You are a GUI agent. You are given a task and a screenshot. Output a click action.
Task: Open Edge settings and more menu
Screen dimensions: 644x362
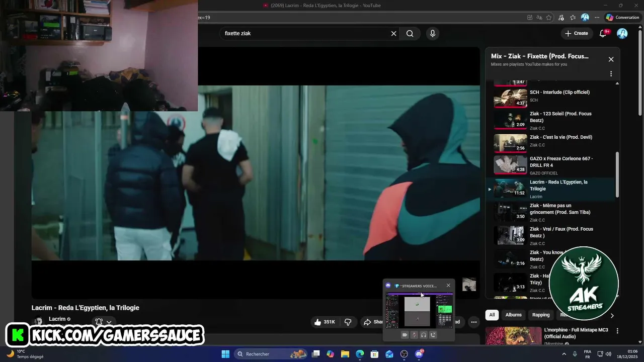point(597,18)
